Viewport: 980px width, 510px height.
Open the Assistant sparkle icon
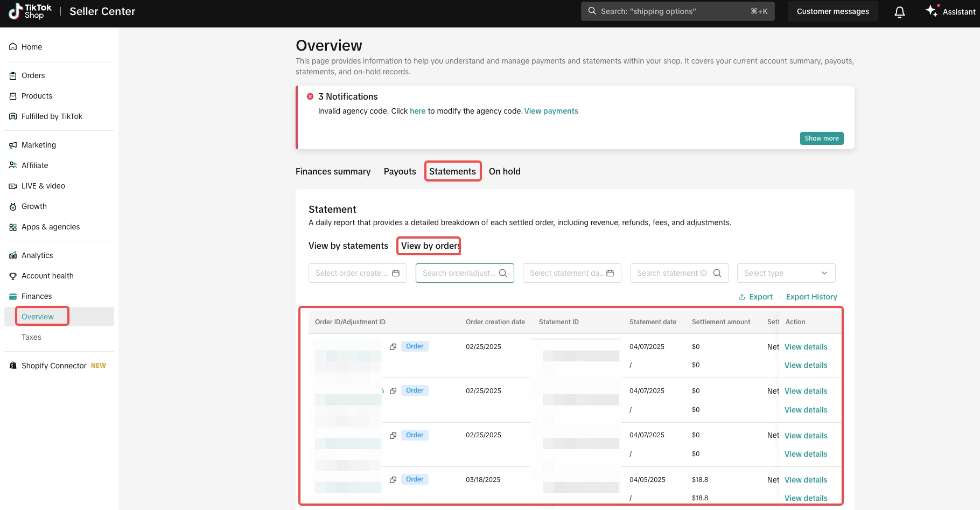coord(932,11)
